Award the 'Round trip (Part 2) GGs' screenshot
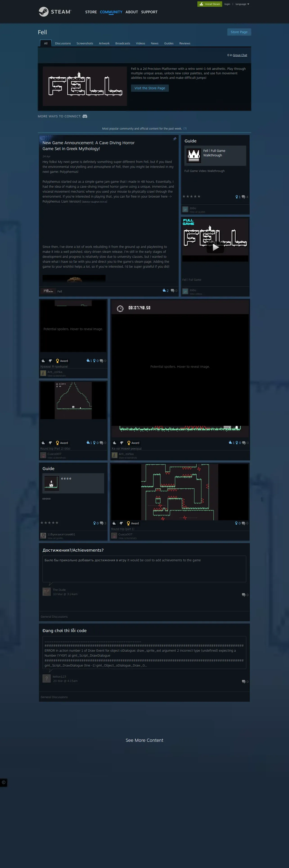Viewport: 289px width, 868px height. click(62, 443)
